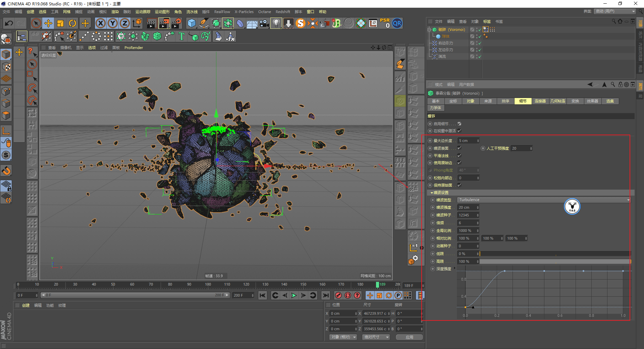
Task: Go to the start of animation
Action: click(x=263, y=295)
